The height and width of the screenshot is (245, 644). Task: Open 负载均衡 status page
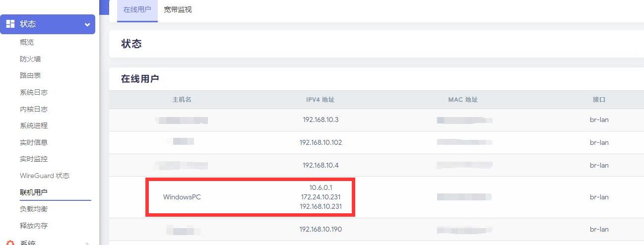click(x=34, y=209)
